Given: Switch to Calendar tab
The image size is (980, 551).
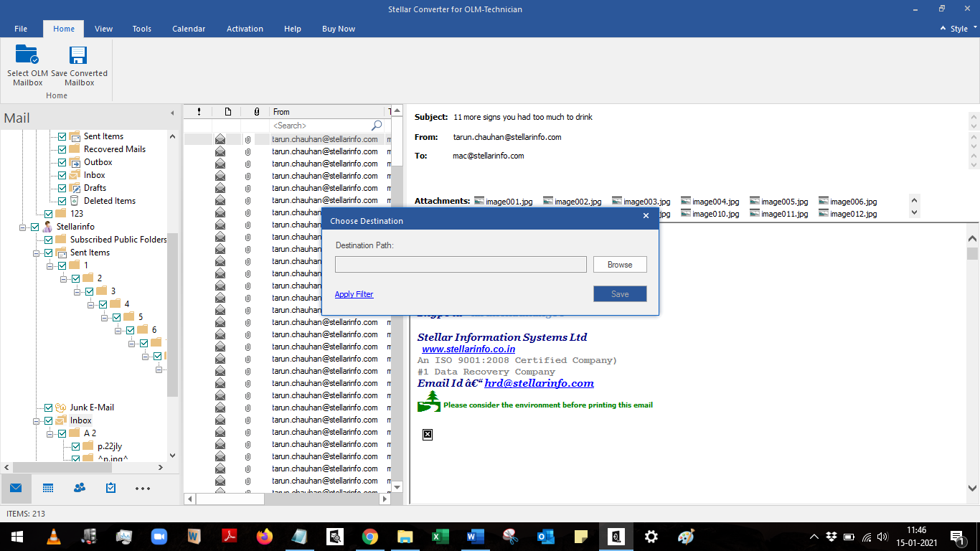Looking at the screenshot, I should point(189,29).
